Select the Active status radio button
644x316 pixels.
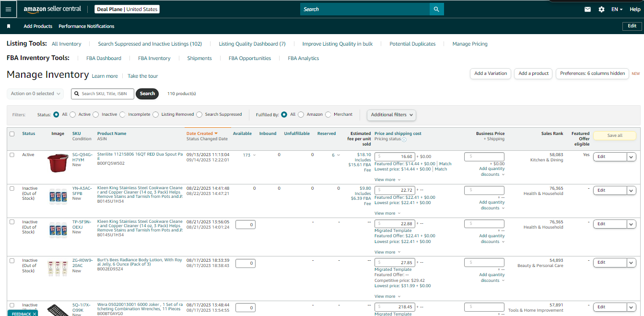point(73,115)
